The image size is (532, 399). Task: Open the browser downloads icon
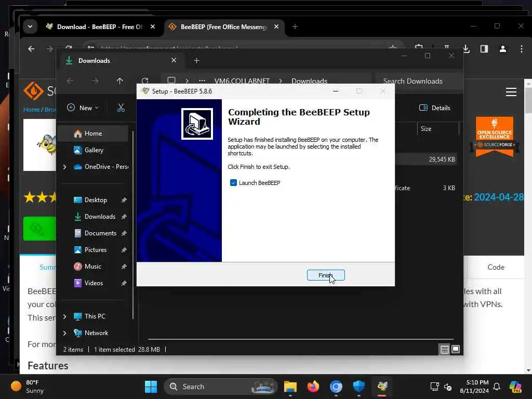coord(466,49)
